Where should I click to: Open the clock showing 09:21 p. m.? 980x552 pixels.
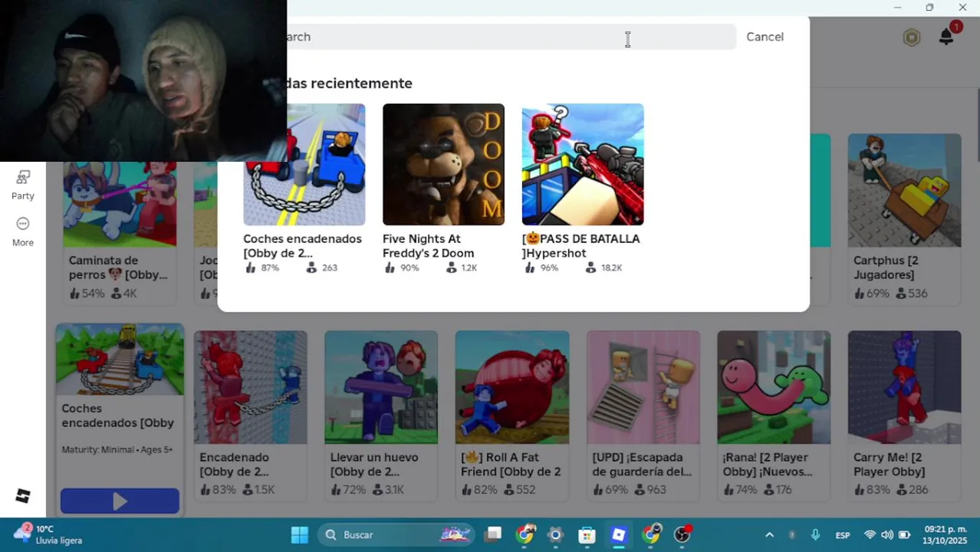point(945,534)
